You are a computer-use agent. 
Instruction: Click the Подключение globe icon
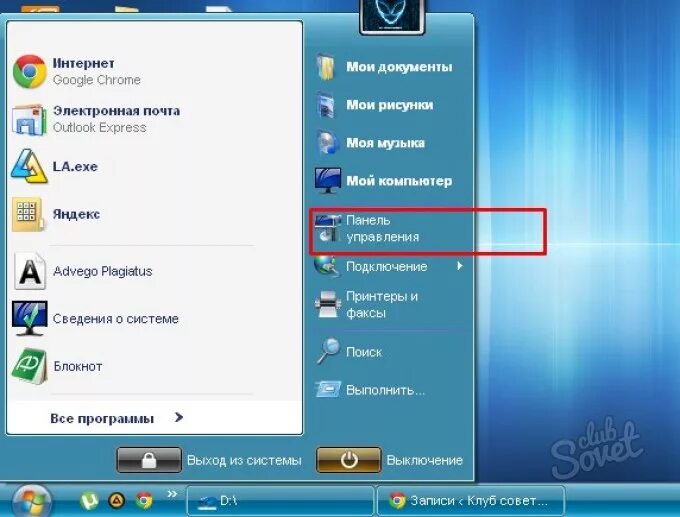(x=327, y=266)
